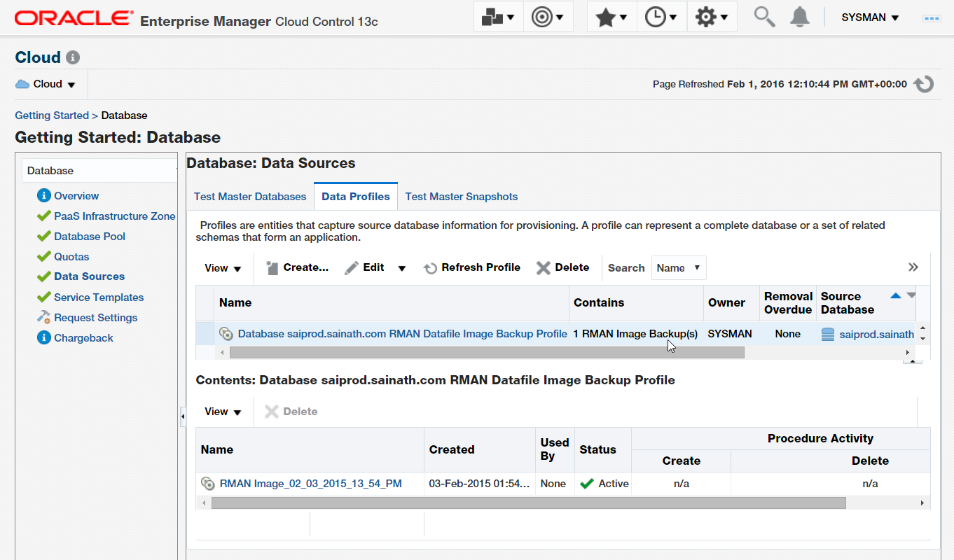Screen dimensions: 954x560
Task: Open the Enterprise menu icon
Action: click(x=499, y=17)
